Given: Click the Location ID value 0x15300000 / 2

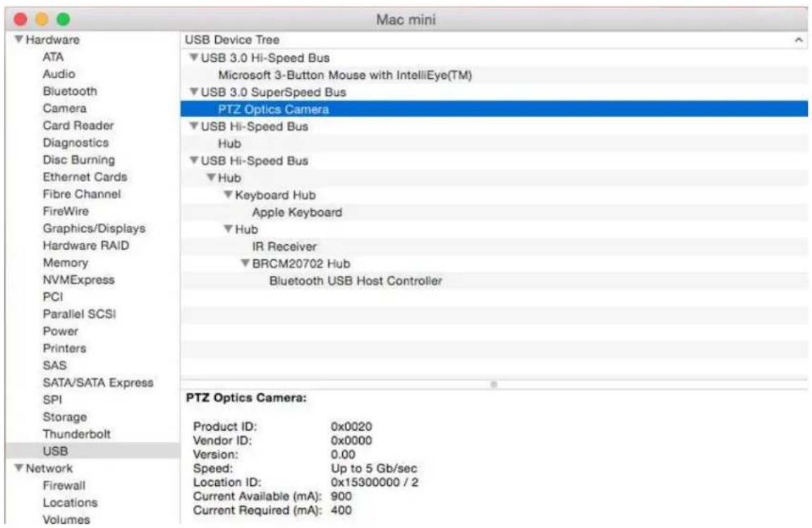Looking at the screenshot, I should click(x=375, y=482).
